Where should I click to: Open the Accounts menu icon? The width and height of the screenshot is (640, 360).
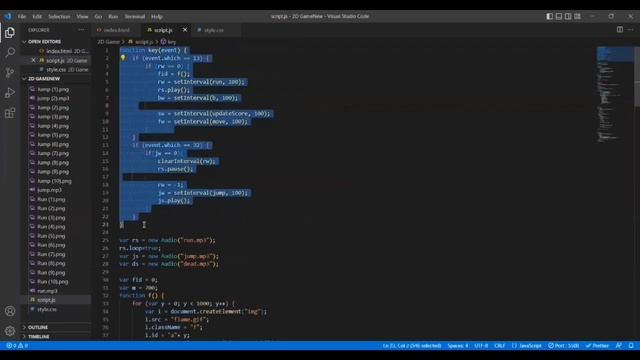pyautogui.click(x=10, y=311)
